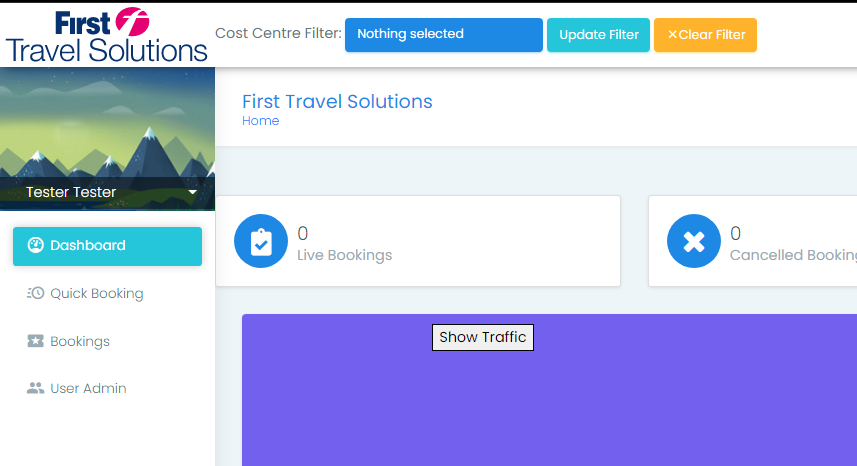
Task: Click the Live Bookings clipboard check icon
Action: coord(261,241)
